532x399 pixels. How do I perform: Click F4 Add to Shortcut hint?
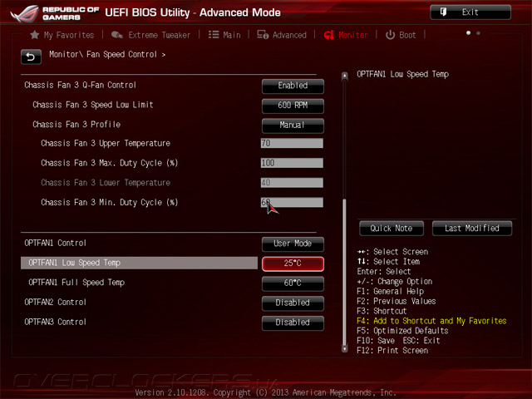(431, 321)
